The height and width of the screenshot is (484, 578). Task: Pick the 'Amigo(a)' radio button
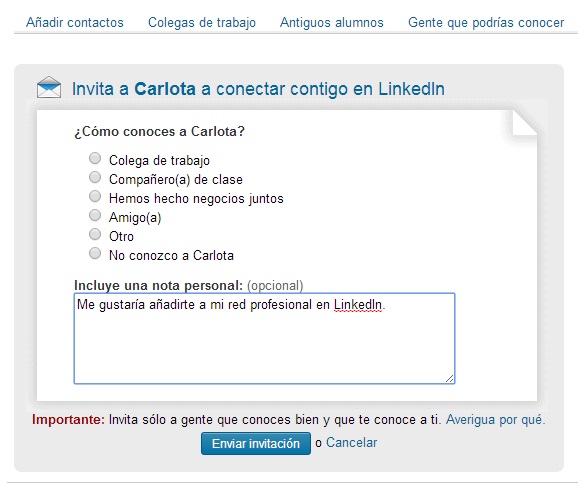point(95,215)
